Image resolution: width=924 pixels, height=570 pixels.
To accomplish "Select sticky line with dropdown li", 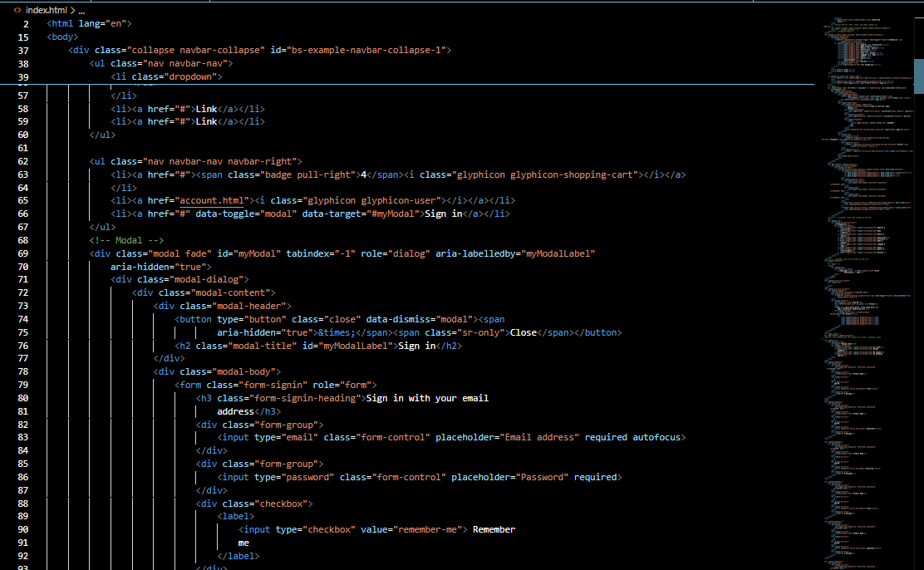I will [x=167, y=76].
